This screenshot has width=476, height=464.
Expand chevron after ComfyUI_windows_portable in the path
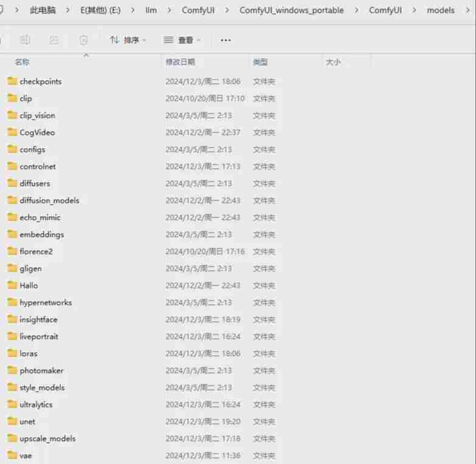356,10
